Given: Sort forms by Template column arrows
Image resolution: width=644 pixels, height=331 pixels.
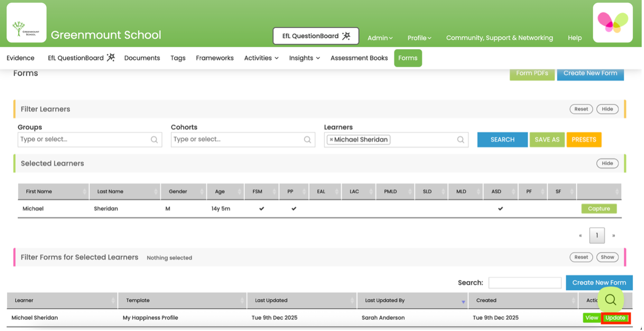Looking at the screenshot, I should tap(242, 302).
